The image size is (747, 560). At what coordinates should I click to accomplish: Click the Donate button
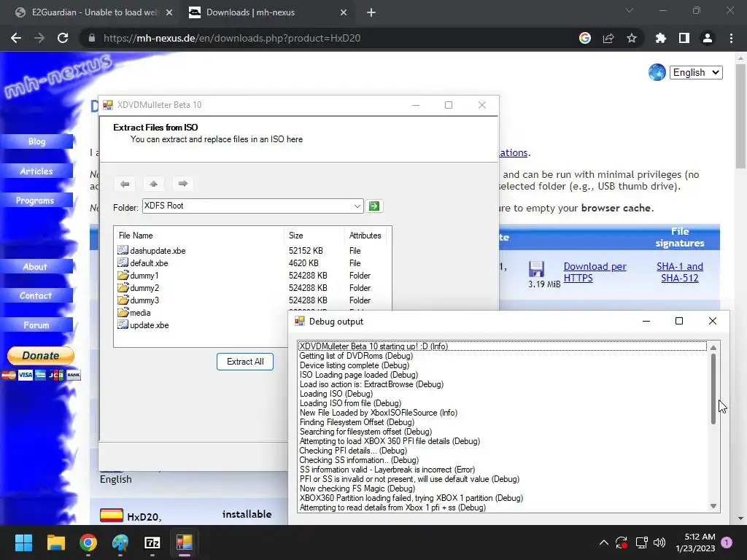tap(41, 355)
